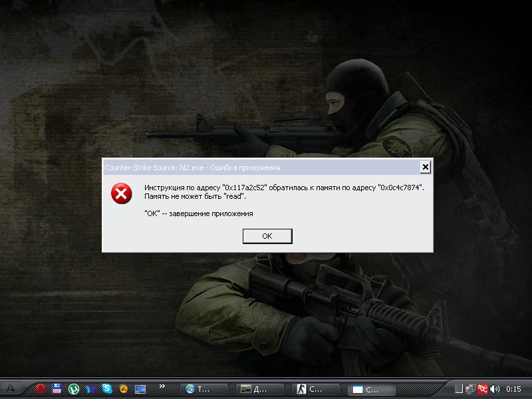Launch uTorrent from the quick launch
Screen dimensions: 532x399
pyautogui.click(x=74, y=389)
